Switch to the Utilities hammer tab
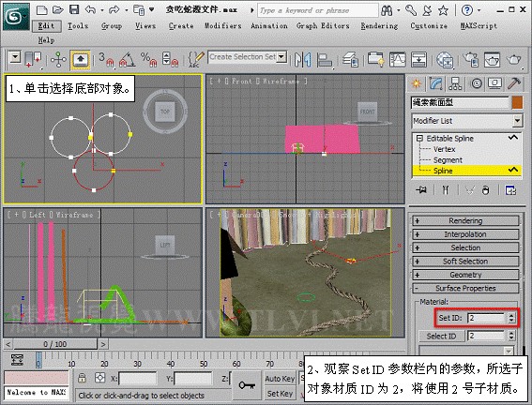The width and height of the screenshot is (532, 405). 514,83
